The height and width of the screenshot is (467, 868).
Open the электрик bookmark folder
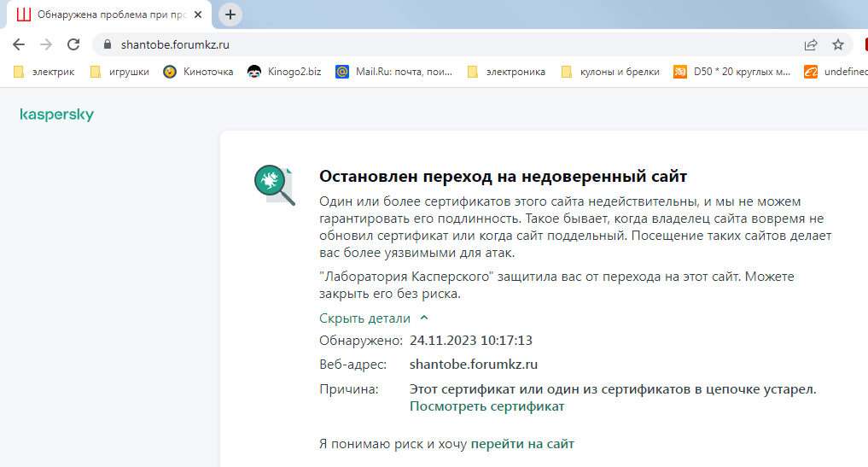pos(44,72)
